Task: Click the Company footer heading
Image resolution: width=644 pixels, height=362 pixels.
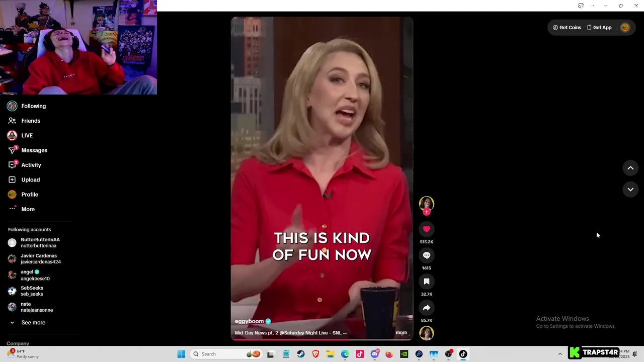Action: point(18,343)
